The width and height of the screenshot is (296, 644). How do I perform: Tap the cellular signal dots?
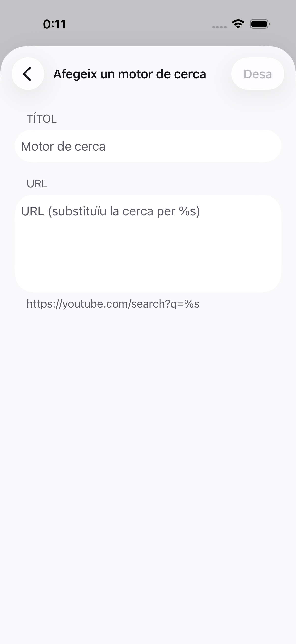tap(219, 27)
